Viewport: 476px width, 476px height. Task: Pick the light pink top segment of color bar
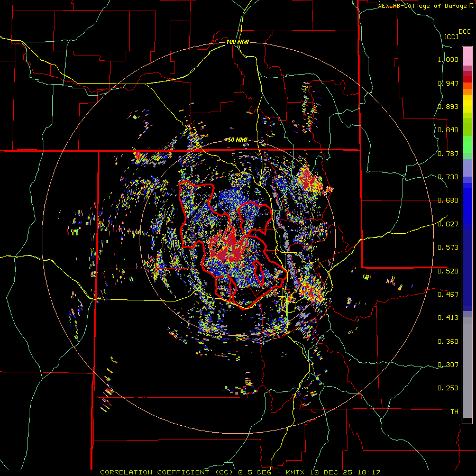(467, 57)
